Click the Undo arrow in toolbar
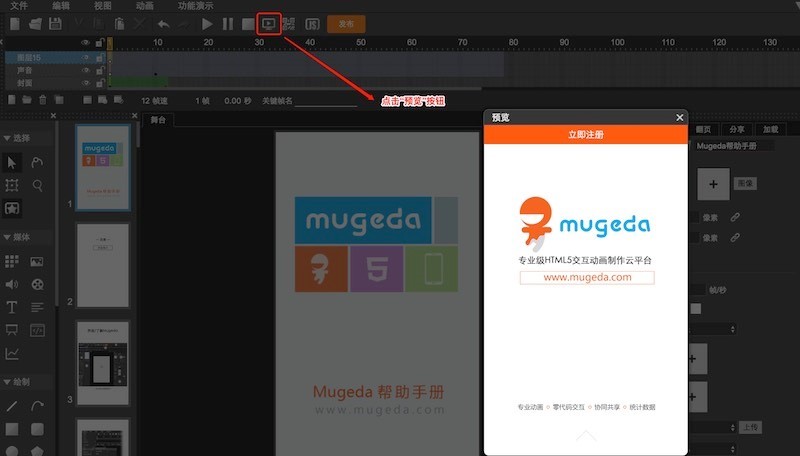 click(x=163, y=23)
